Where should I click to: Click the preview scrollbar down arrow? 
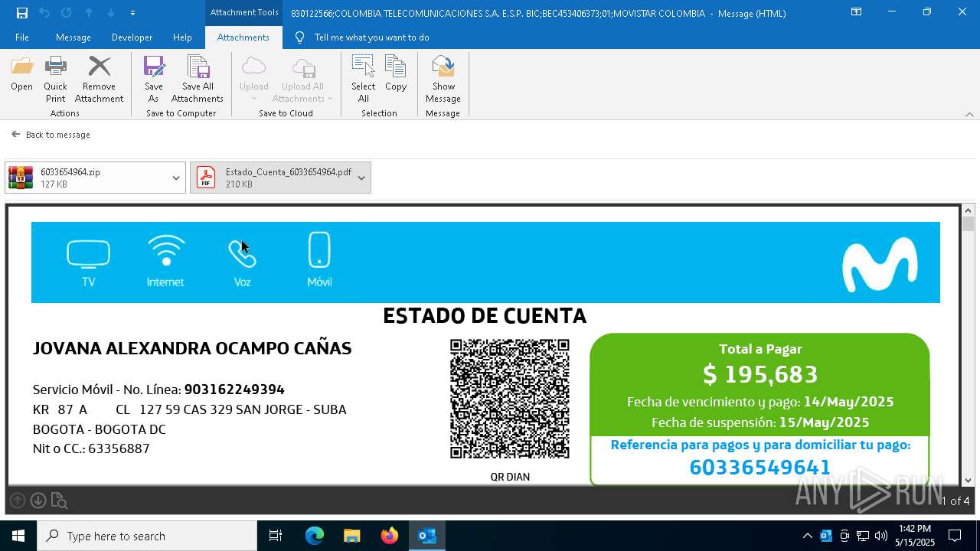pos(968,481)
